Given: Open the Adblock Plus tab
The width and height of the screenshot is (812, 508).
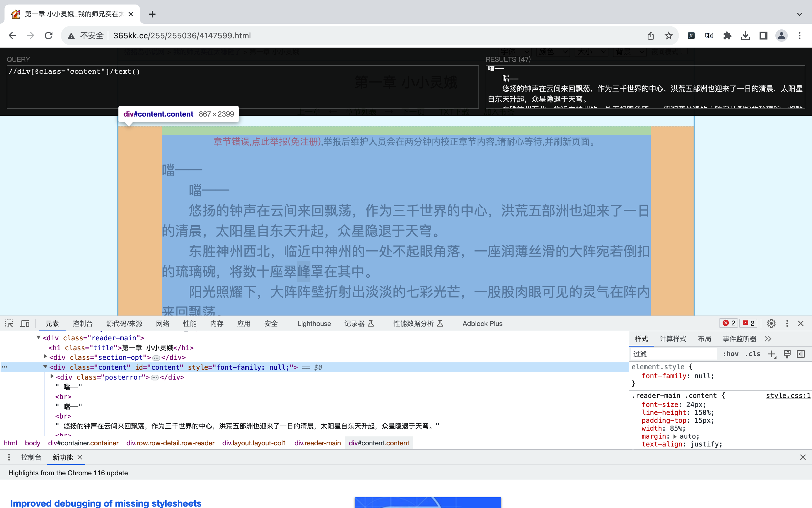Looking at the screenshot, I should pyautogui.click(x=482, y=323).
